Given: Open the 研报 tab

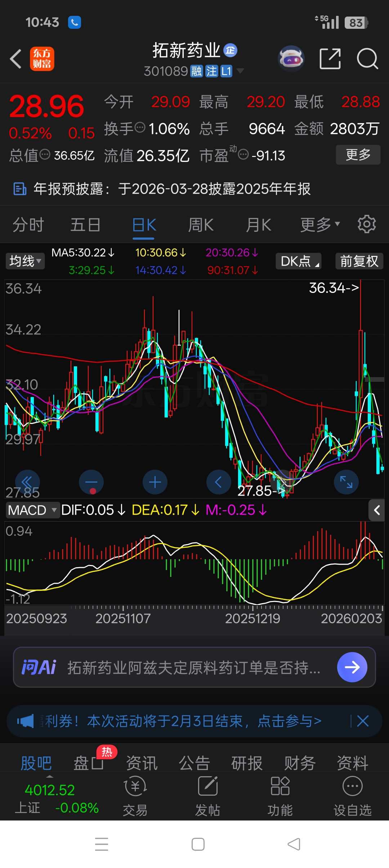Looking at the screenshot, I should [247, 763].
